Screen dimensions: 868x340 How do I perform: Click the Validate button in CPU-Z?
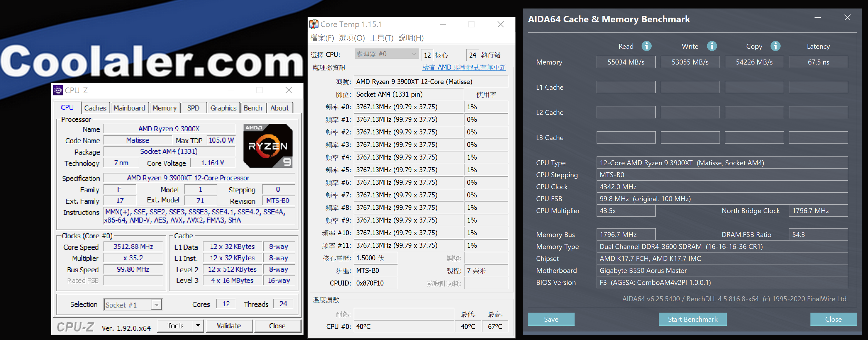click(x=229, y=326)
